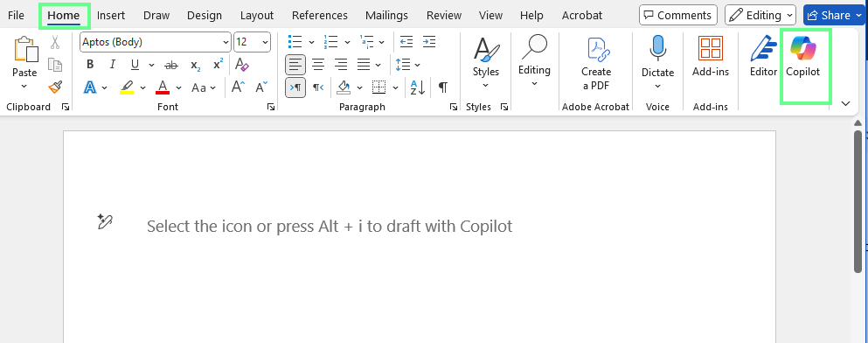Image resolution: width=868 pixels, height=343 pixels.
Task: Open the Acrobat tab
Action: click(x=582, y=15)
